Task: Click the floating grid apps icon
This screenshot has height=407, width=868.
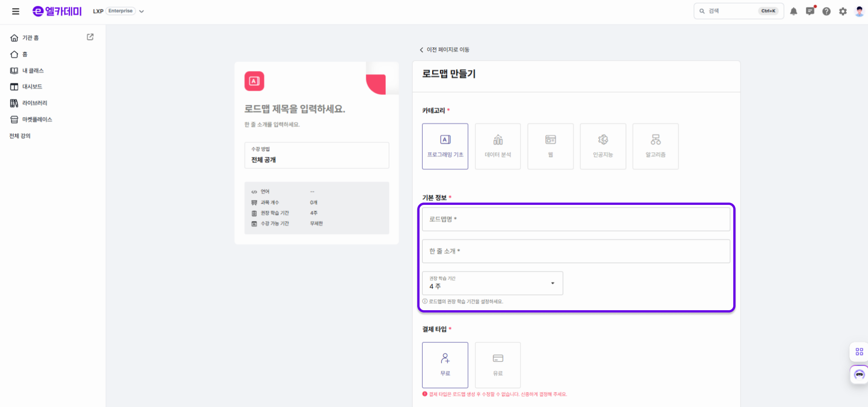Action: 859,351
